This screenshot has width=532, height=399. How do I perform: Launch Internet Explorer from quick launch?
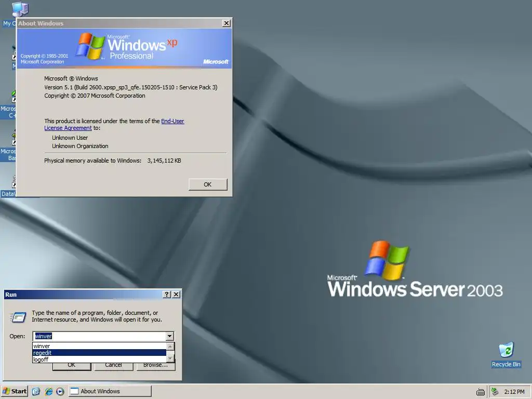click(x=48, y=391)
